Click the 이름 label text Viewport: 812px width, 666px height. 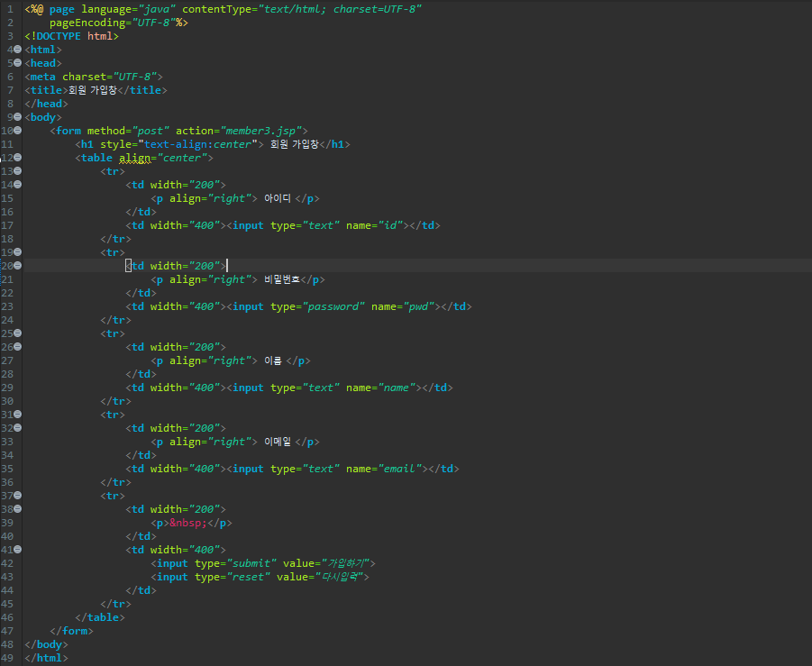coord(273,361)
